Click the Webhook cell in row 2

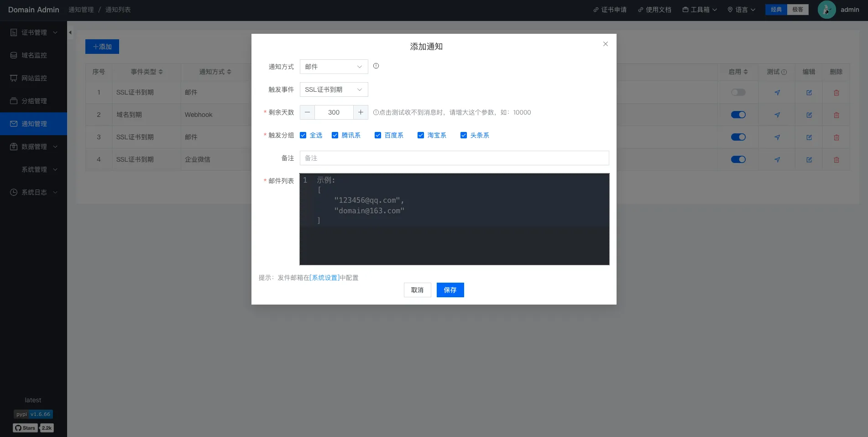pos(199,115)
